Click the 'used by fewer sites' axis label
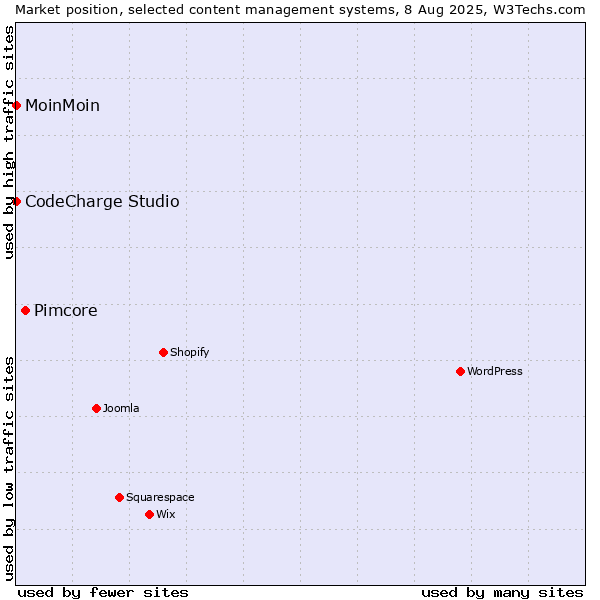The height and width of the screenshot is (600, 600). [103, 593]
